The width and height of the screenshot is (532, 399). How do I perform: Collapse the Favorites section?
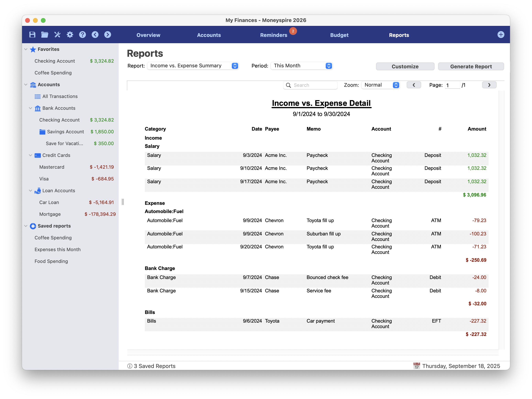point(26,49)
